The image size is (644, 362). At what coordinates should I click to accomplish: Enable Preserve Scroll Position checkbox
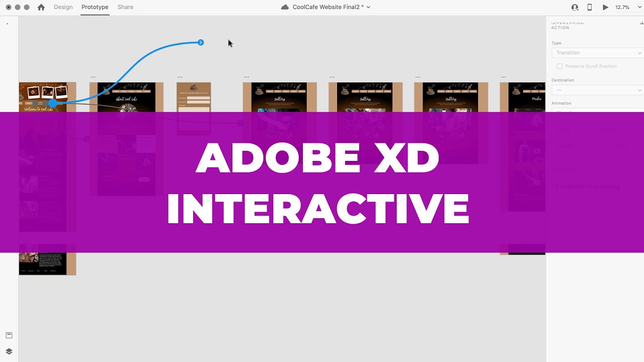coord(559,66)
